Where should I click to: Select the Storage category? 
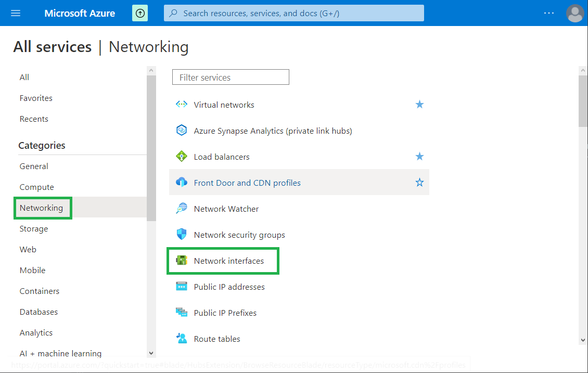pyautogui.click(x=34, y=229)
